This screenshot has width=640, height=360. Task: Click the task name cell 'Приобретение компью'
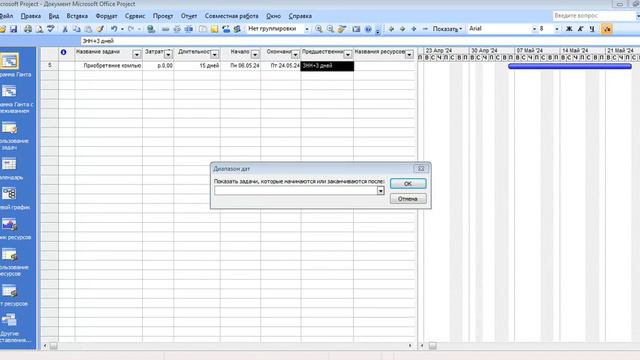[109, 66]
